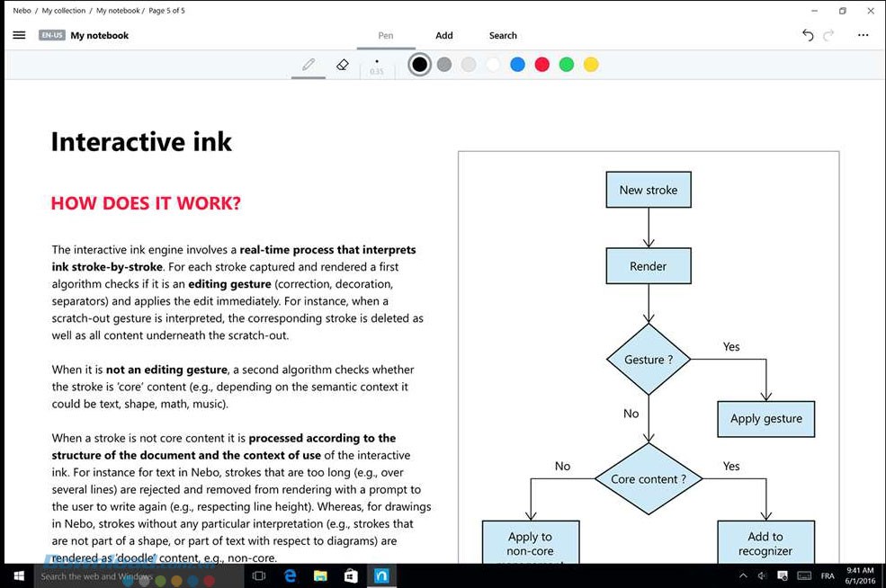This screenshot has width=886, height=588.
Task: Select the pen drawing tool
Action: click(309, 65)
